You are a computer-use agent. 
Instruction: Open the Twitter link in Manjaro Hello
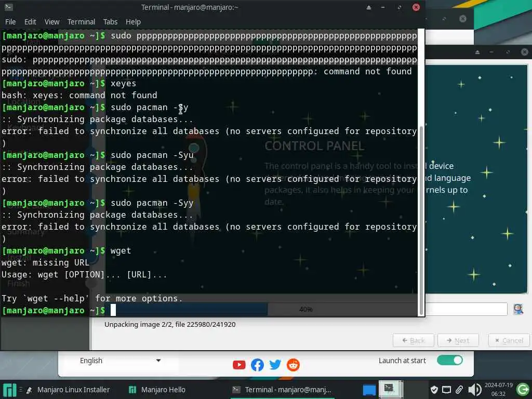pyautogui.click(x=275, y=365)
